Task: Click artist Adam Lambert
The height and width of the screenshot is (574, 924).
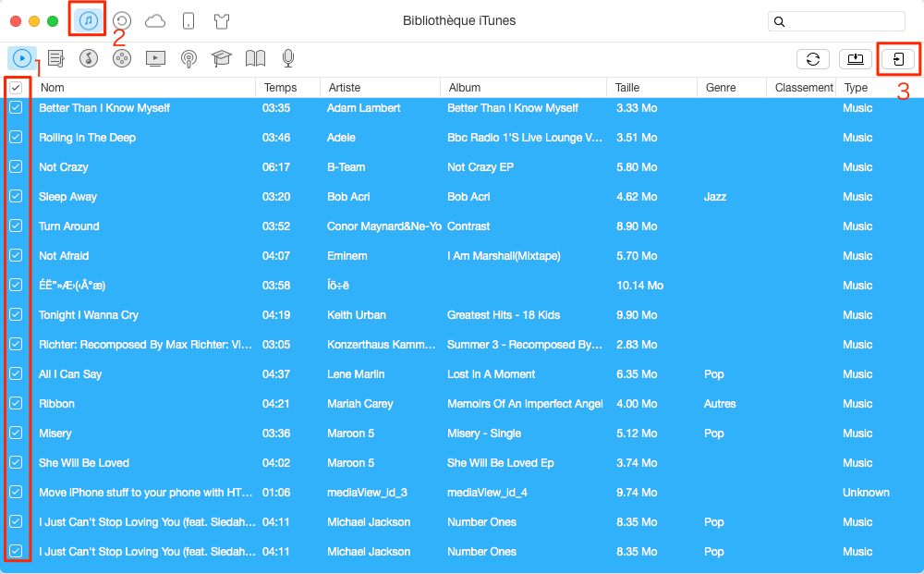Action: pos(363,108)
